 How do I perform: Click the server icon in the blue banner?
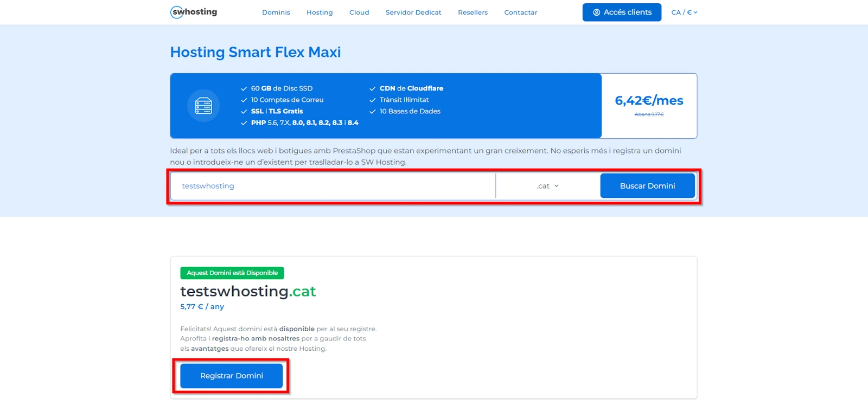pos(203,106)
